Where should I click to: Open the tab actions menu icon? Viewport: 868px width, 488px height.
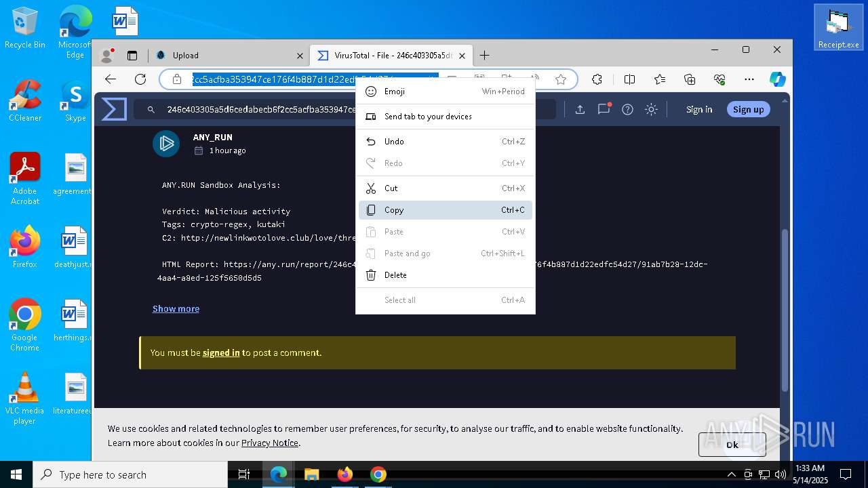click(x=132, y=56)
